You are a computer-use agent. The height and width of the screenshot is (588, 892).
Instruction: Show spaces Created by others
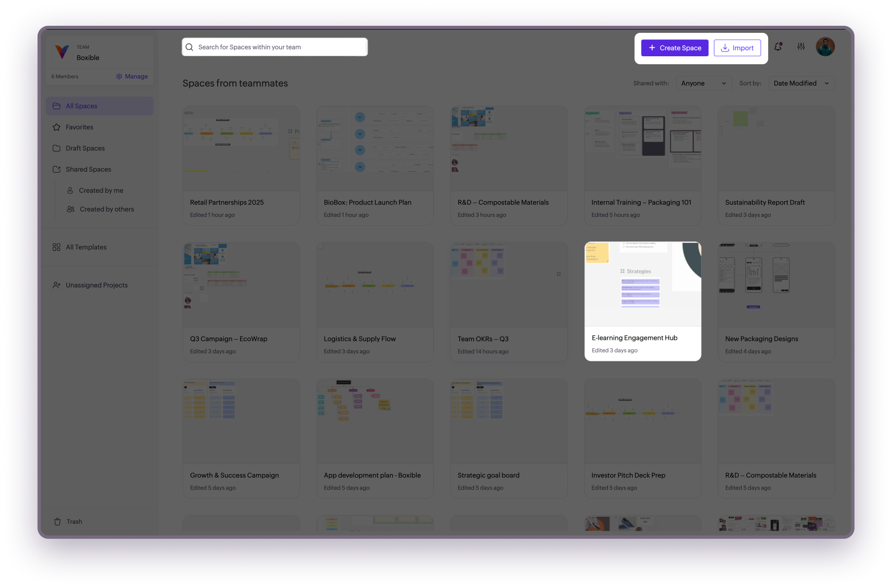(x=106, y=209)
